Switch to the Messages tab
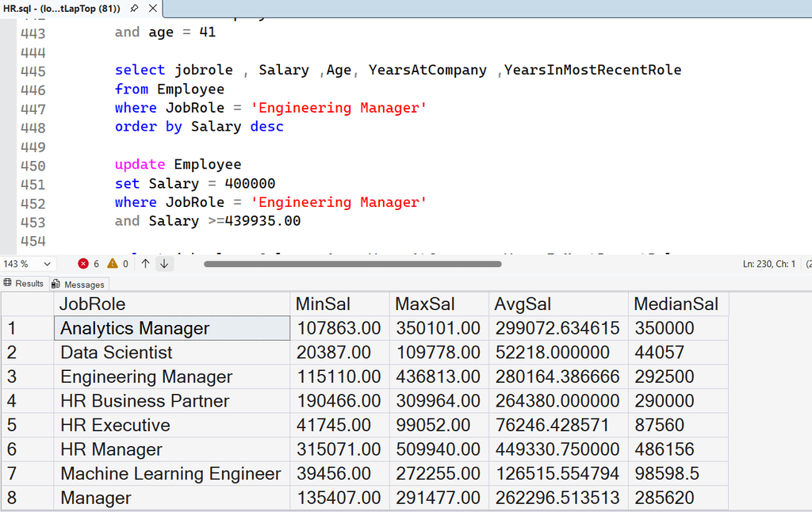 click(79, 284)
